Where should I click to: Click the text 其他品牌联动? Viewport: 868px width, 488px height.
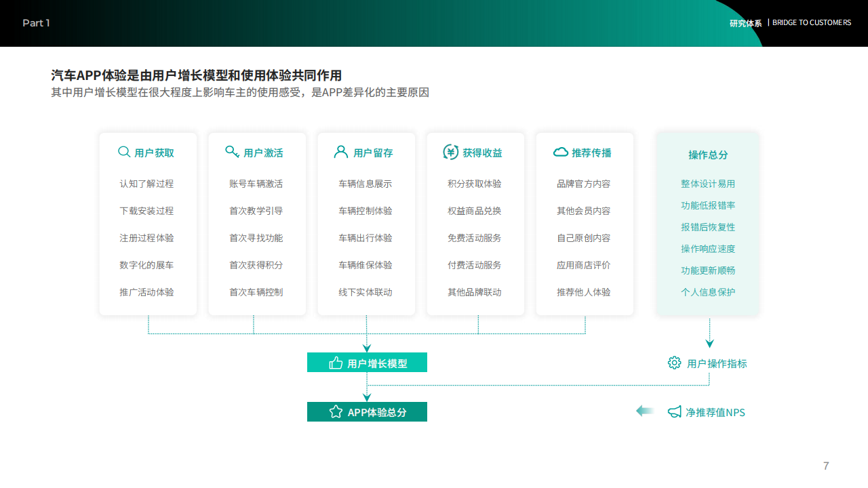point(475,292)
